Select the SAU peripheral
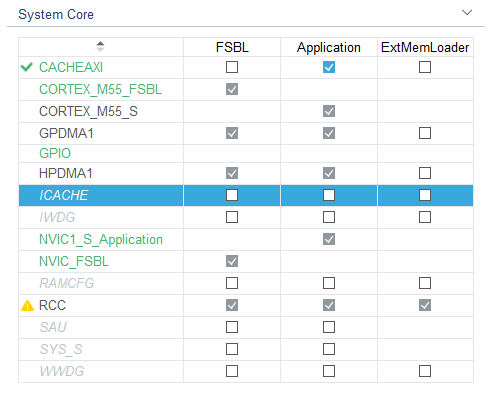Viewport: 488px width, 394px height. point(53,327)
